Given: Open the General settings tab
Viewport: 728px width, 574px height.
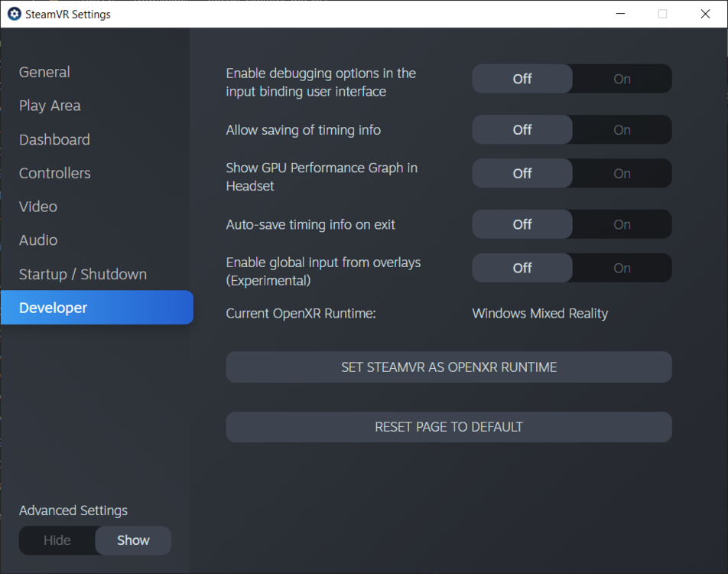Looking at the screenshot, I should click(x=44, y=72).
